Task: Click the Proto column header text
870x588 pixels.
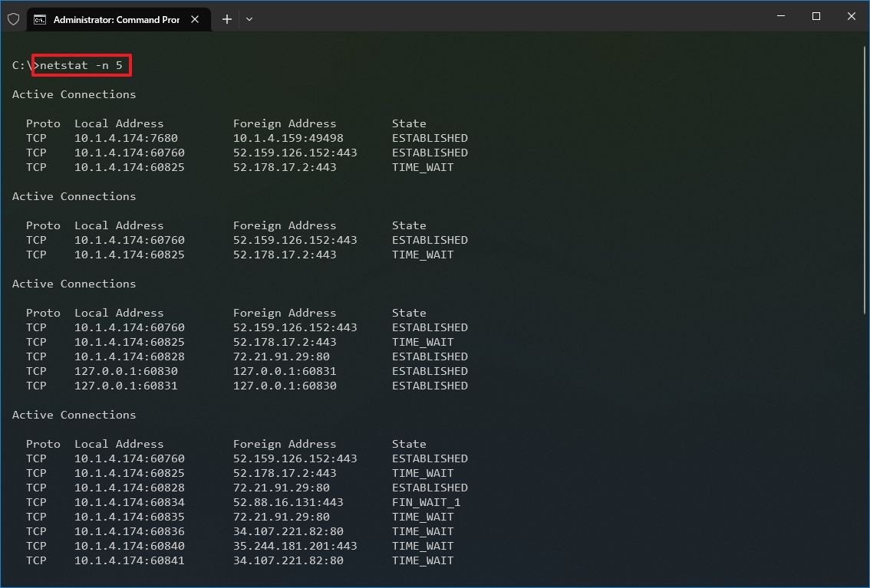Action: pos(43,123)
